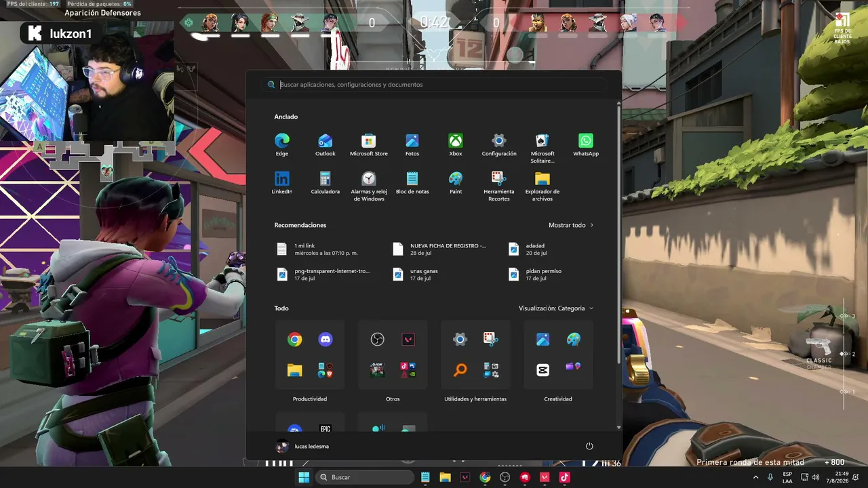Open Utilidades y herramientas category
Screen dimensions: 868x488
pos(475,399)
